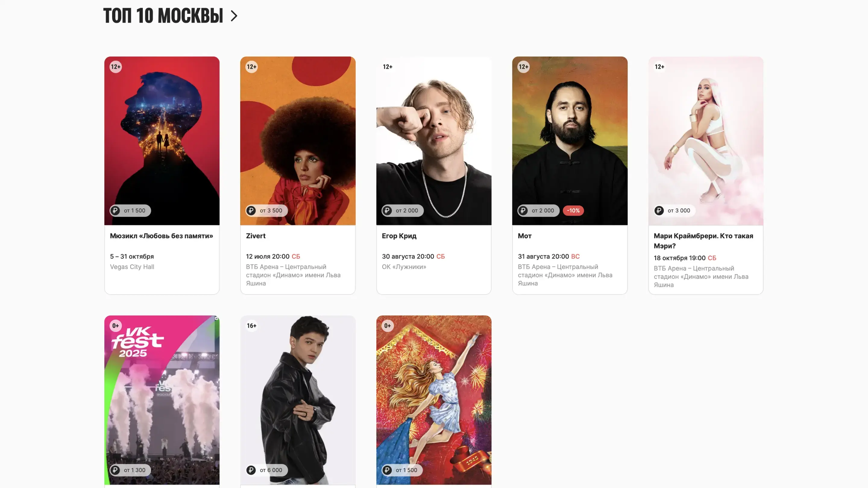Click the ruble icon on VK Fest poster
The width and height of the screenshot is (868, 488).
click(115, 470)
